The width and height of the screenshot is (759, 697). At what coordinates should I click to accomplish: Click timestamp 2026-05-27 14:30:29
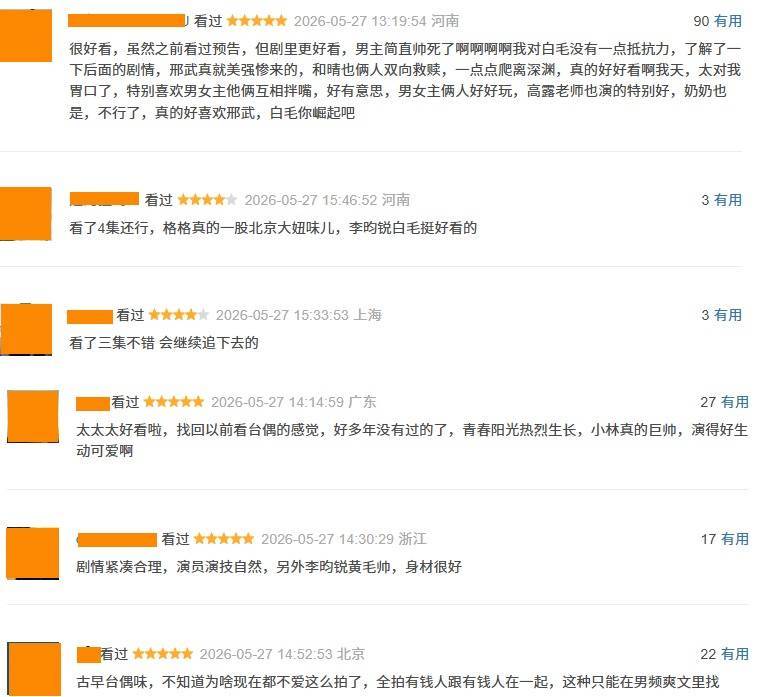pyautogui.click(x=327, y=539)
